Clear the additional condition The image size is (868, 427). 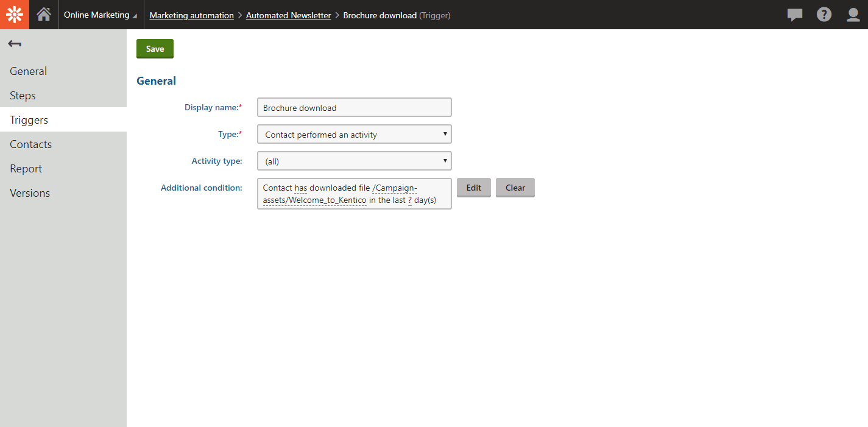click(515, 188)
